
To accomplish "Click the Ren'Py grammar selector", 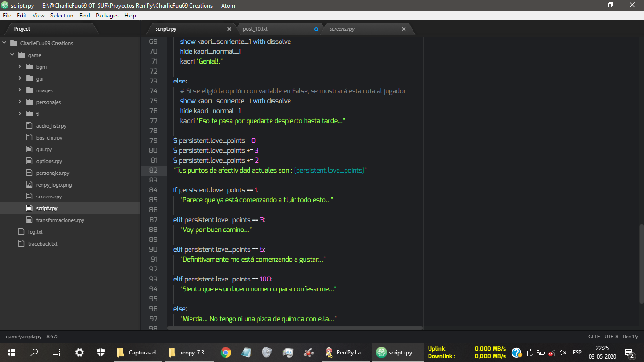I will (x=630, y=337).
